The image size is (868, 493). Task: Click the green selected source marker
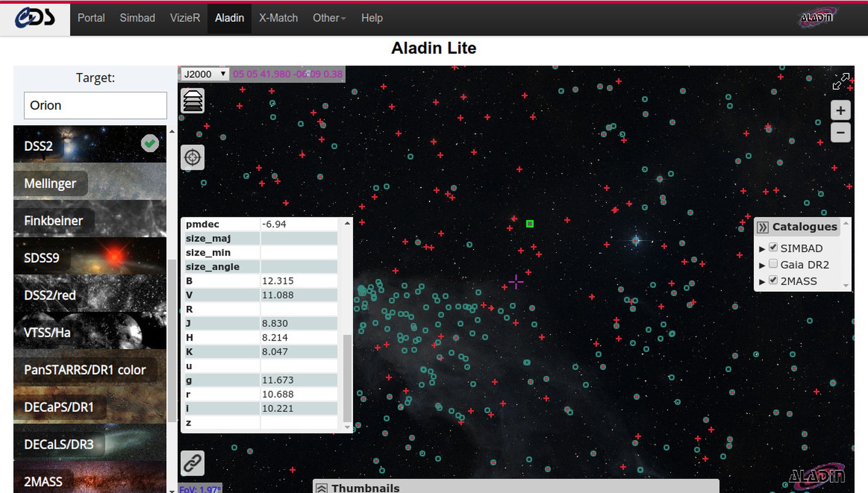coord(530,224)
